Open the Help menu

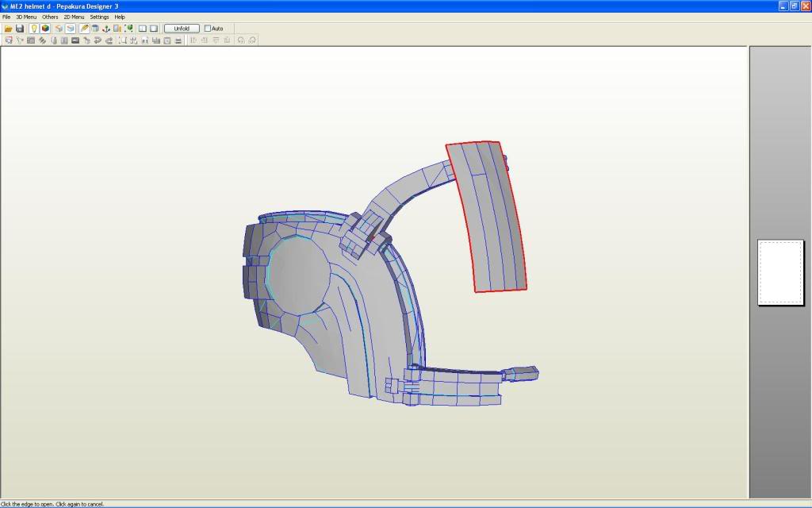pyautogui.click(x=120, y=17)
